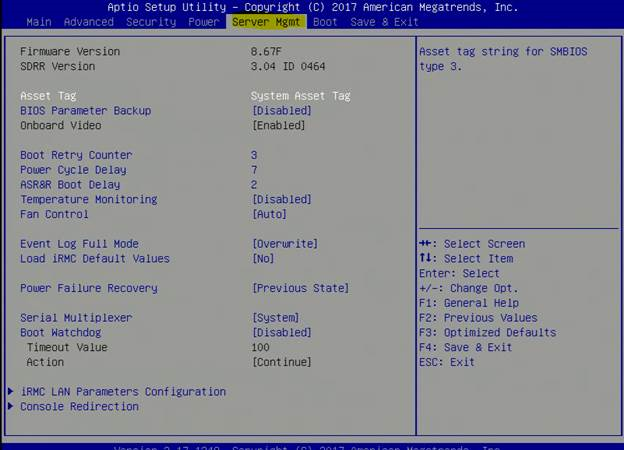Go to the Power tab
The image size is (624, 450).
pos(203,21)
